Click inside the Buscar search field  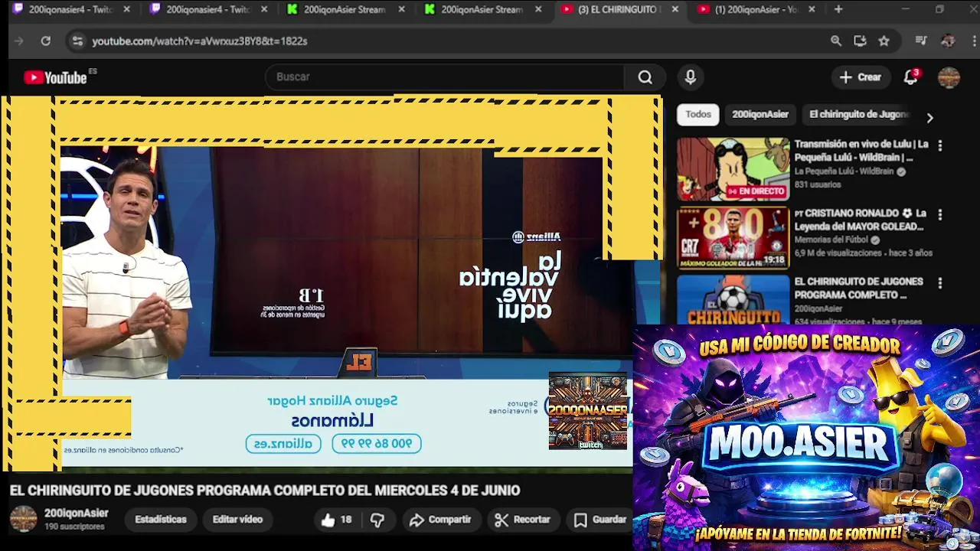(444, 77)
